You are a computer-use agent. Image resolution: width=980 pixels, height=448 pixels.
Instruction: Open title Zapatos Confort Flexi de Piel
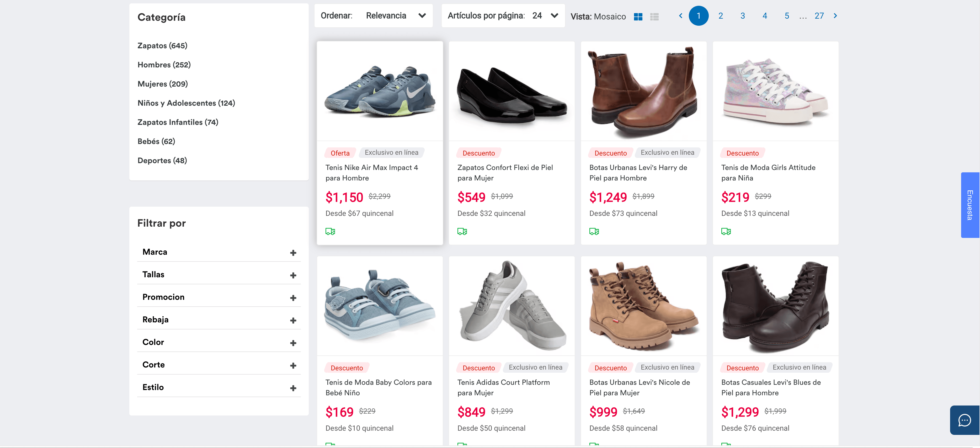click(x=505, y=173)
